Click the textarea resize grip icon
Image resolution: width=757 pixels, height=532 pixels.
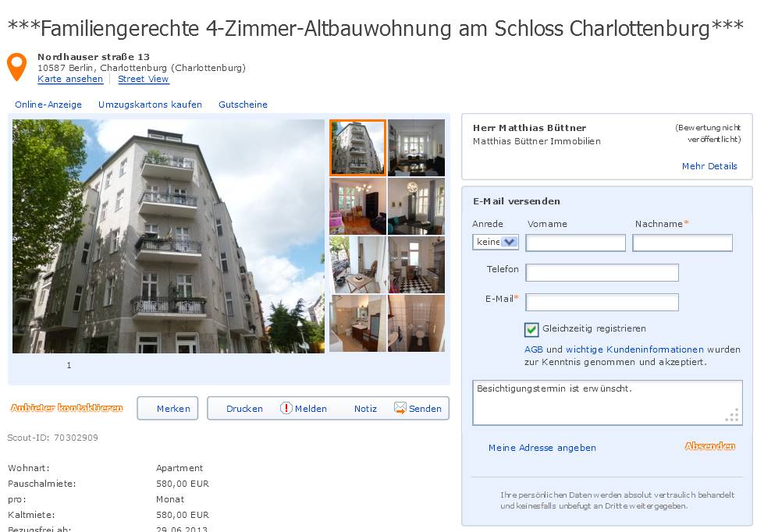[732, 415]
